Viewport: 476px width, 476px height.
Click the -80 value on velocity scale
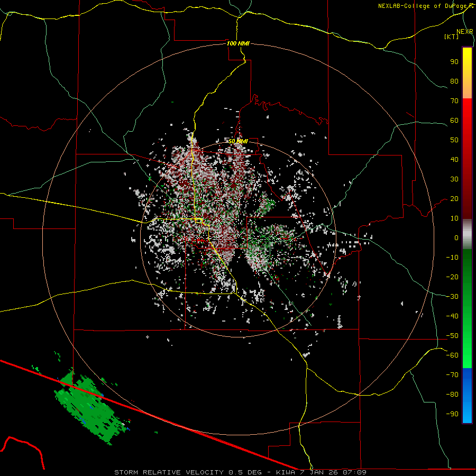coord(452,395)
